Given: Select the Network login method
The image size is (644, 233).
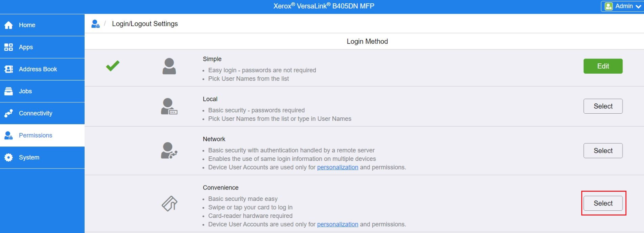Looking at the screenshot, I should (602, 151).
